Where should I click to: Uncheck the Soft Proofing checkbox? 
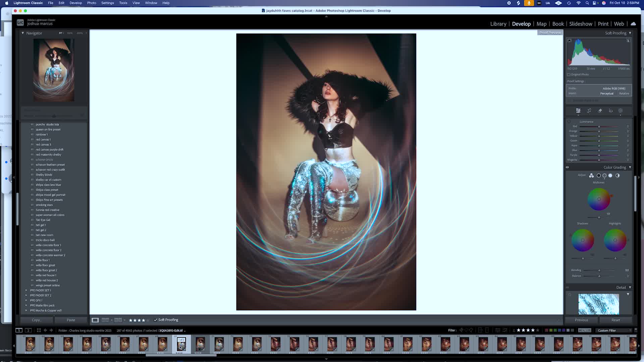pyautogui.click(x=156, y=320)
